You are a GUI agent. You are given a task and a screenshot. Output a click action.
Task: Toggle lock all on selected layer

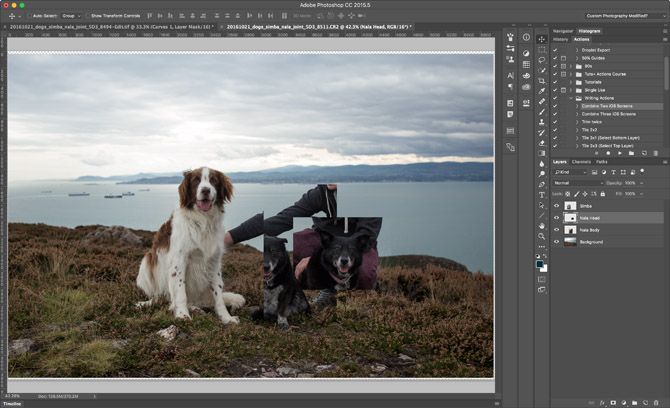(602, 194)
